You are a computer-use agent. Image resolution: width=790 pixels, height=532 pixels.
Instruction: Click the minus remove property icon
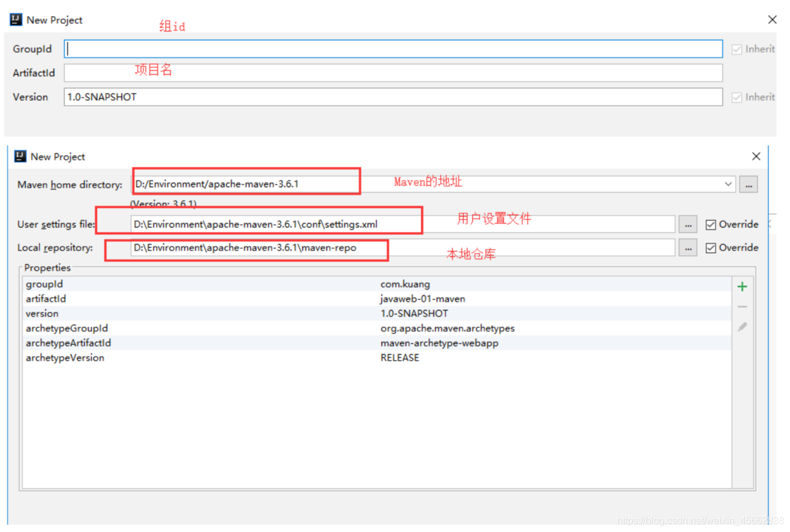pos(742,307)
